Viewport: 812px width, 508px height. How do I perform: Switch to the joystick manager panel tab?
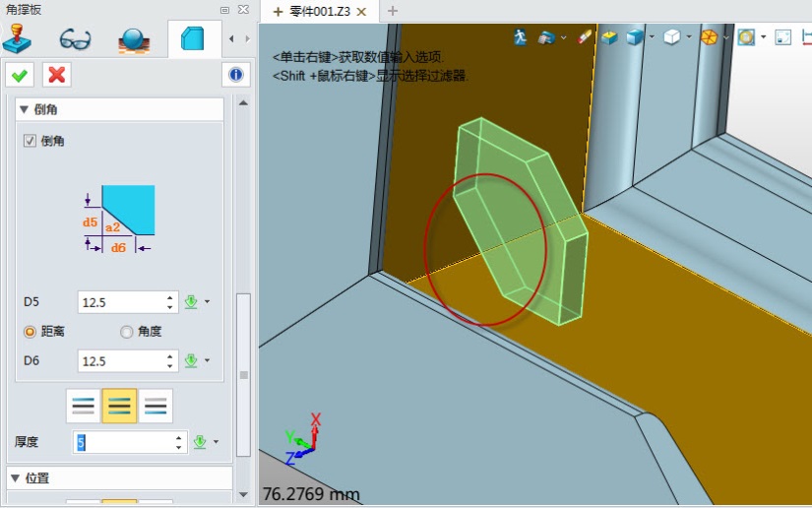[17, 38]
